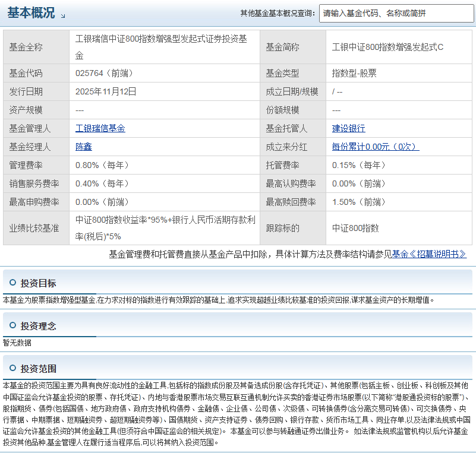The width and height of the screenshot is (476, 453).
Task: Click the 基金管理人 label cell
Action: tap(36, 128)
